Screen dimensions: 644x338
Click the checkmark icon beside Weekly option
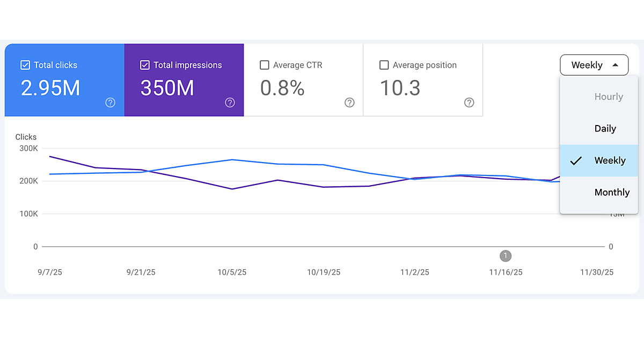[x=576, y=160]
